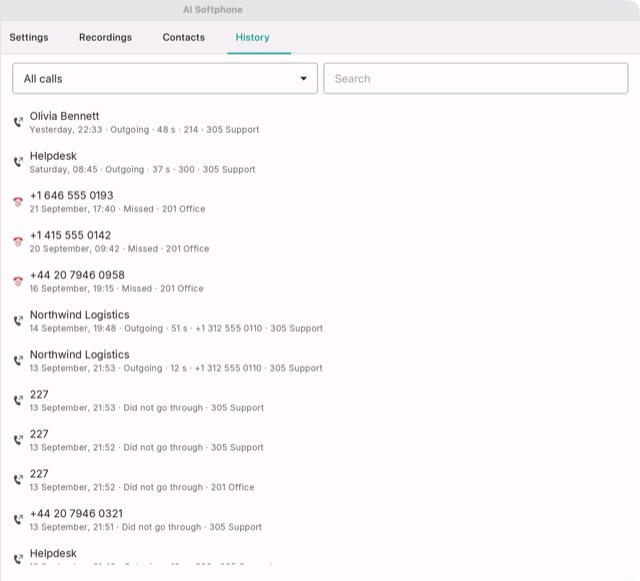Go to the Contacts tab

[x=184, y=37]
